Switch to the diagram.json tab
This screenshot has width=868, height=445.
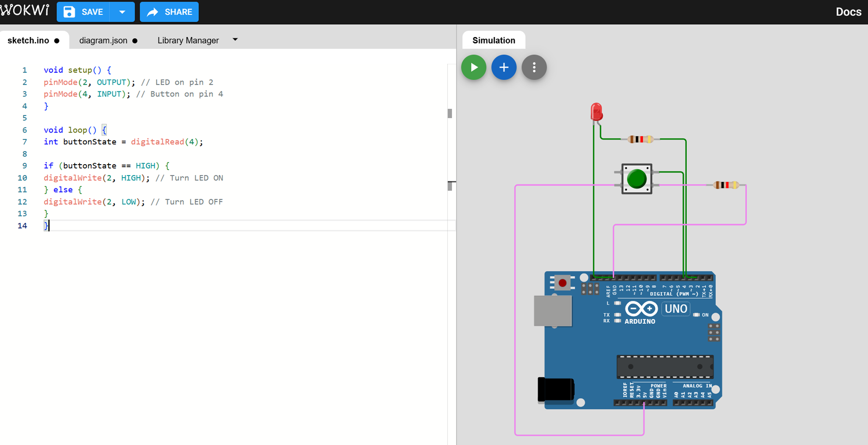tap(103, 41)
